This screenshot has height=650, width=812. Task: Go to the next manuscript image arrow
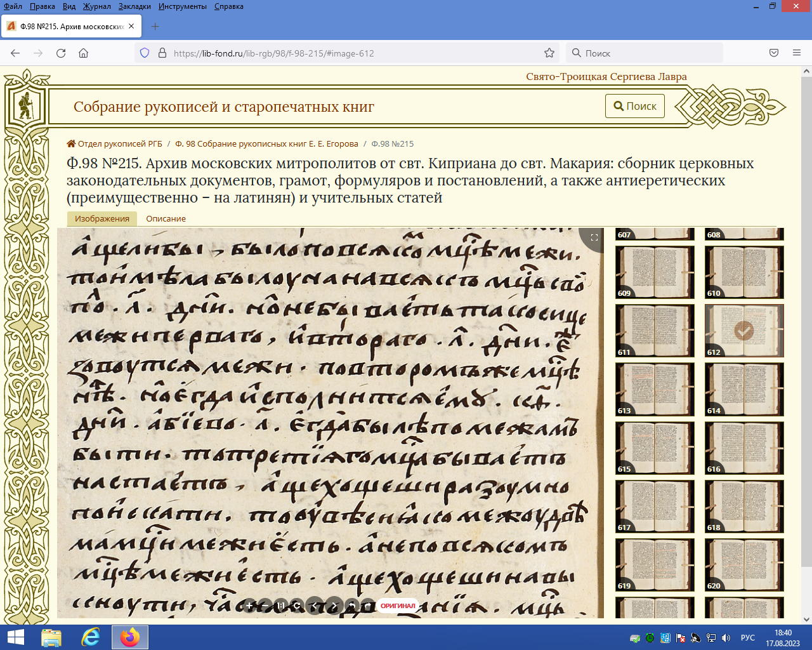333,606
